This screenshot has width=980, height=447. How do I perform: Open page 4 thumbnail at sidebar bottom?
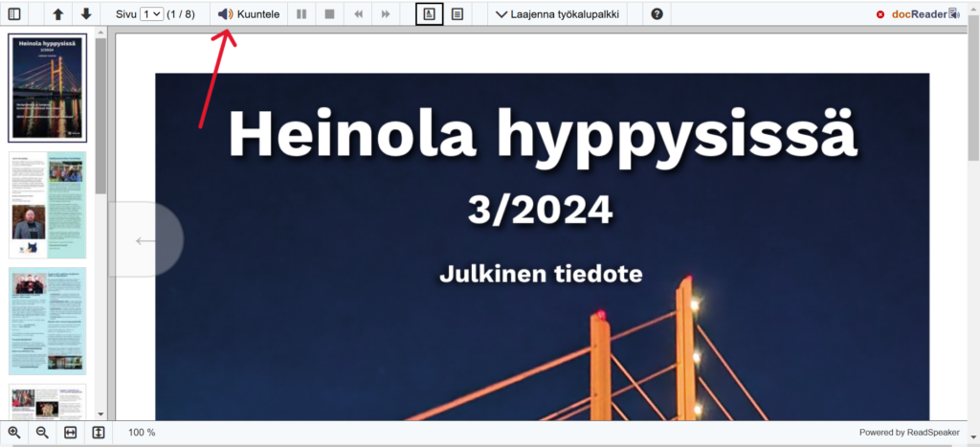coord(48,401)
